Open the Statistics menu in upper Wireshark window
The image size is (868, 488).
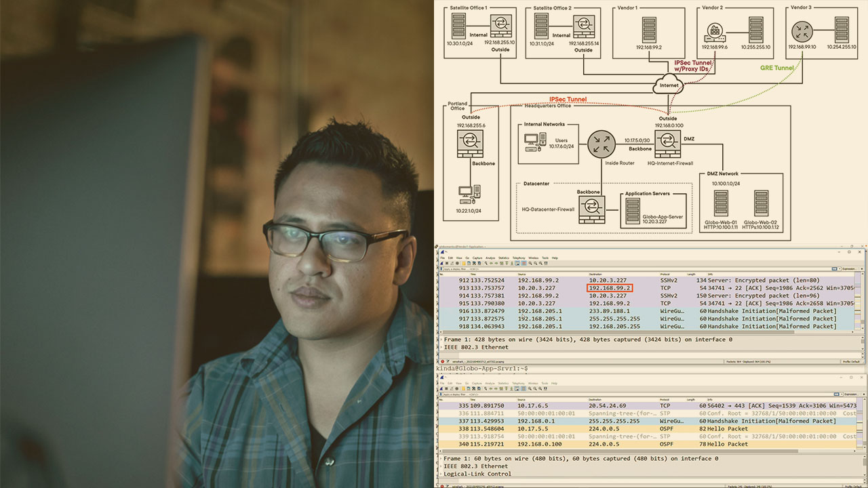tap(503, 258)
